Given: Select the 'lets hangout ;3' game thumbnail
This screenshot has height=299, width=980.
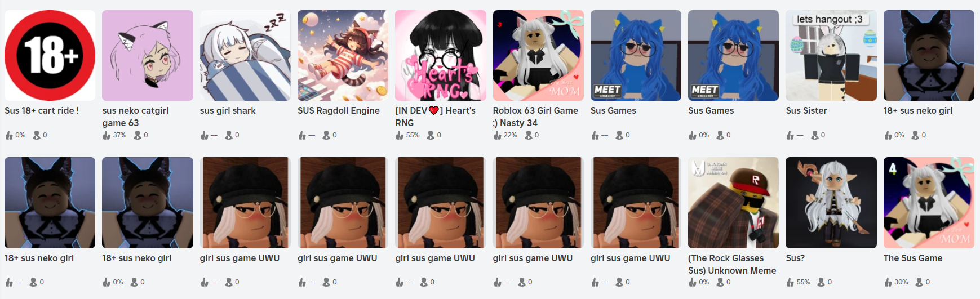Looking at the screenshot, I should (831, 55).
